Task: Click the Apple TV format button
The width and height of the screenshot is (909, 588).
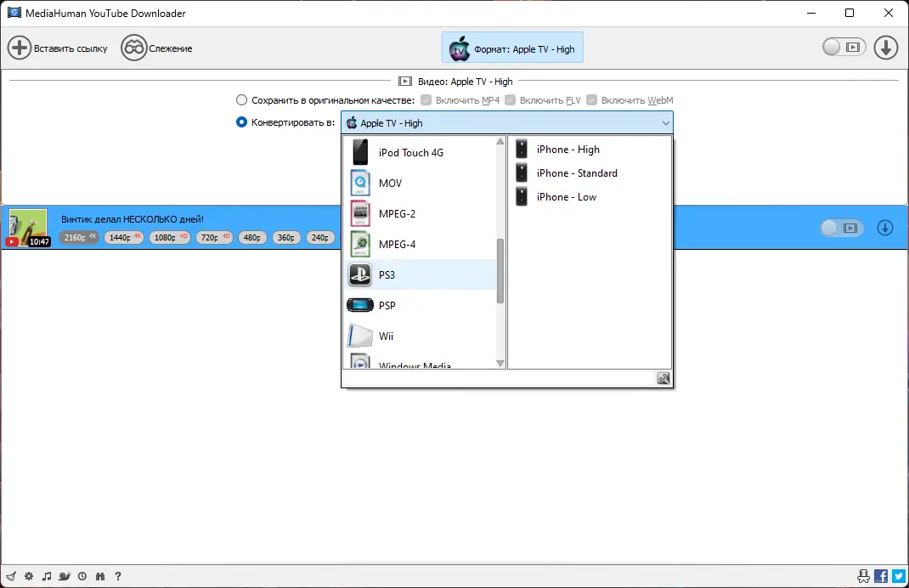Action: click(x=512, y=48)
